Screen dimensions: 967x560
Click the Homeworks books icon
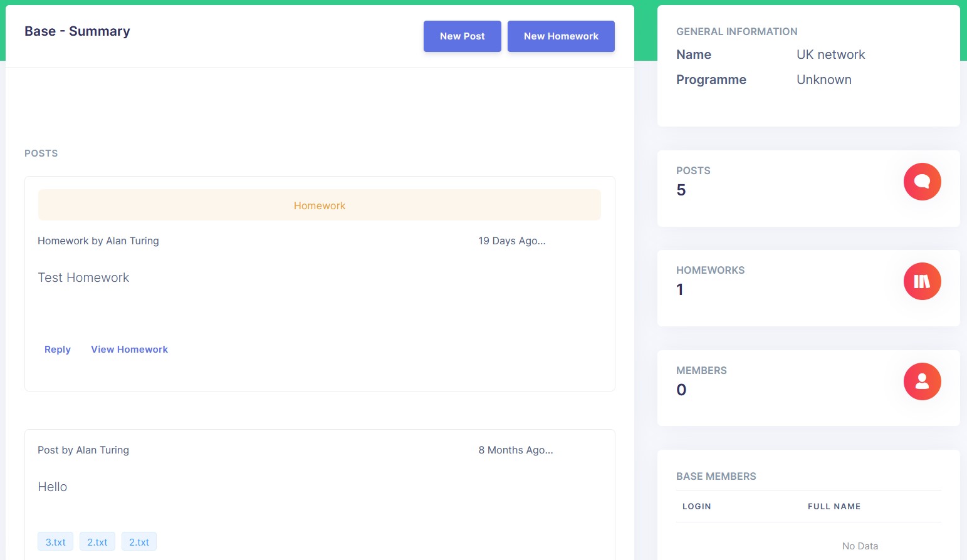point(922,281)
